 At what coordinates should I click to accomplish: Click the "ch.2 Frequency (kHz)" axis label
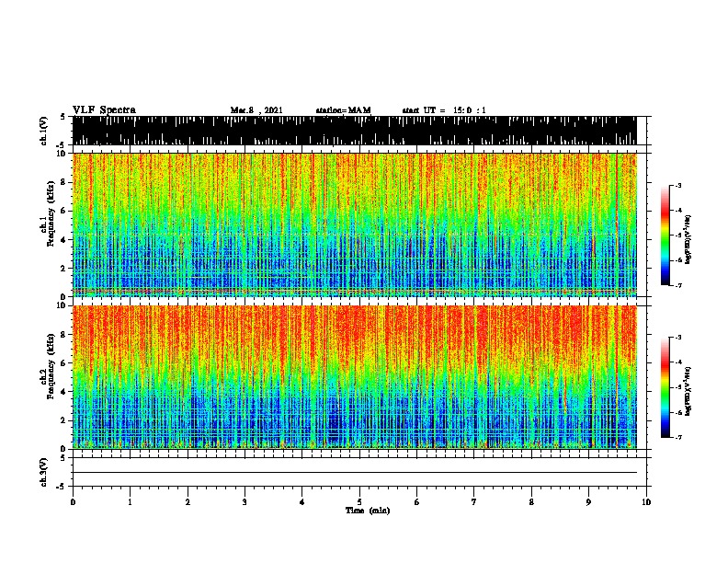click(48, 366)
